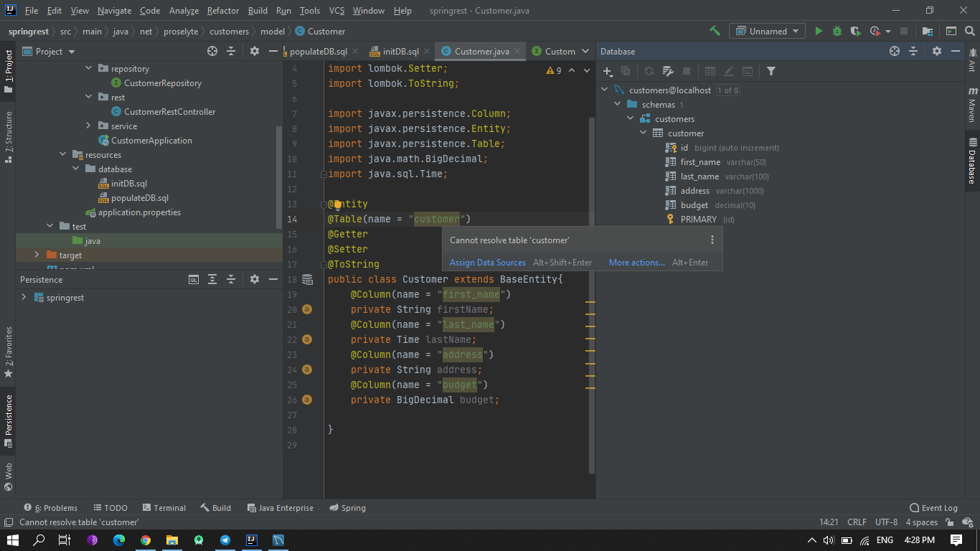Open the Event Log button
The image size is (980, 551).
pos(933,507)
